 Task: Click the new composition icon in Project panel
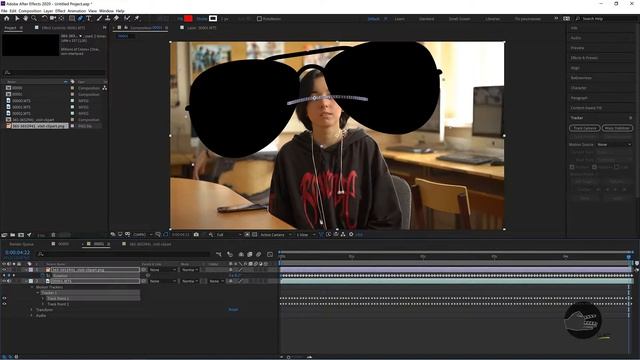coord(21,235)
